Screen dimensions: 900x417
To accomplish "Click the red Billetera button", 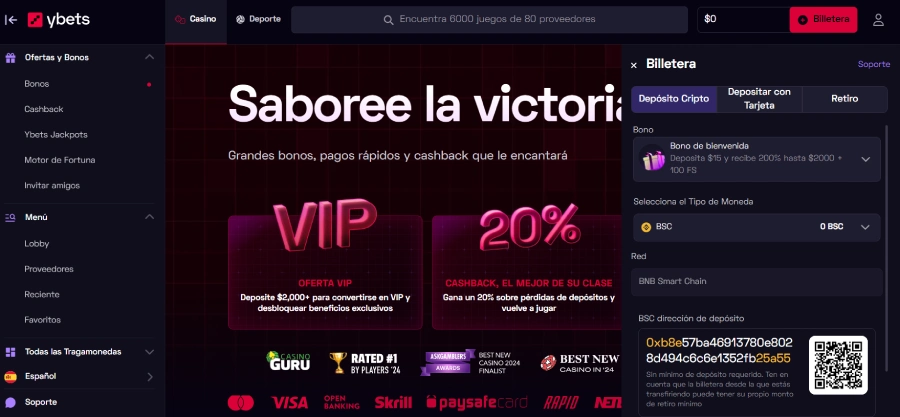I will (x=823, y=20).
